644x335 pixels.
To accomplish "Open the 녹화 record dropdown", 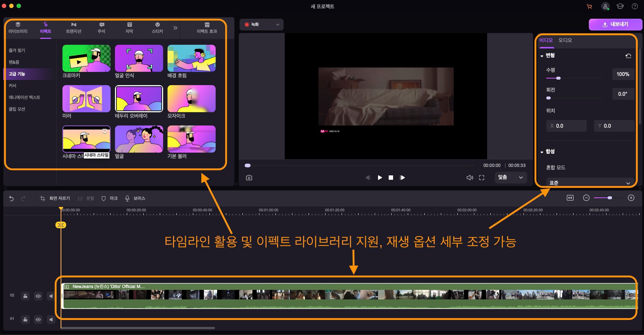I will point(262,25).
